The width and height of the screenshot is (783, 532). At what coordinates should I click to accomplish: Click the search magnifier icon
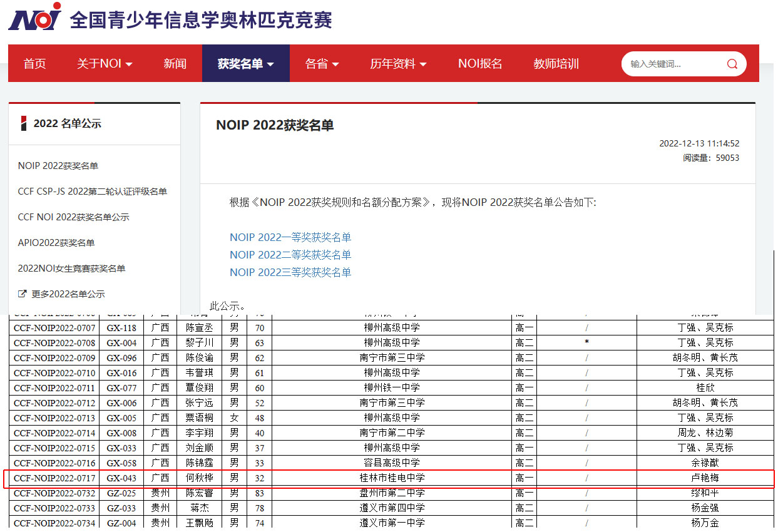pos(732,64)
